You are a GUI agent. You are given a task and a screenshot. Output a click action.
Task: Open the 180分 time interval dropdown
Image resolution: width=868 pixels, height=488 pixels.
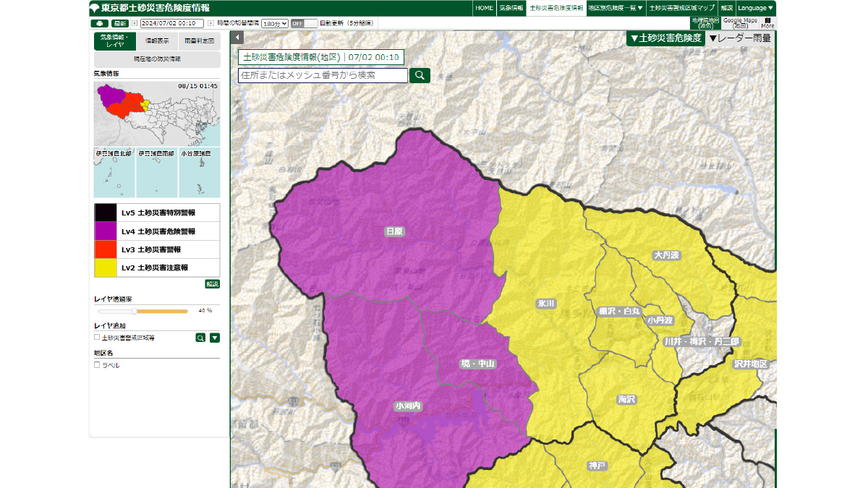point(275,23)
